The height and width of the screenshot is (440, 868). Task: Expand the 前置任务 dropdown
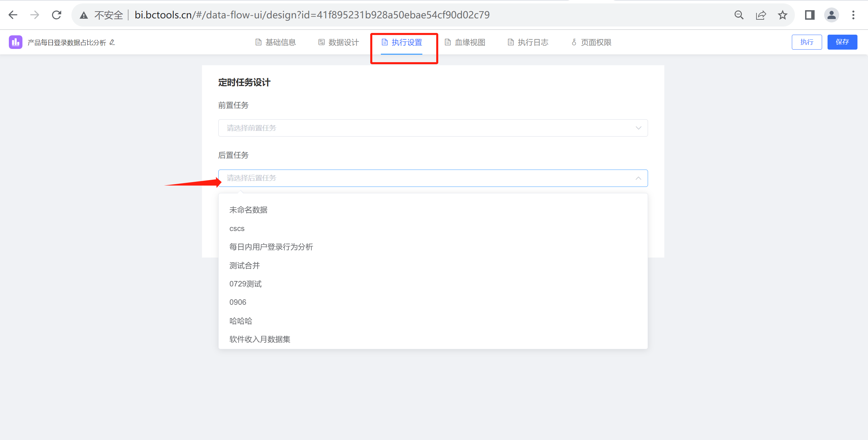(x=432, y=128)
